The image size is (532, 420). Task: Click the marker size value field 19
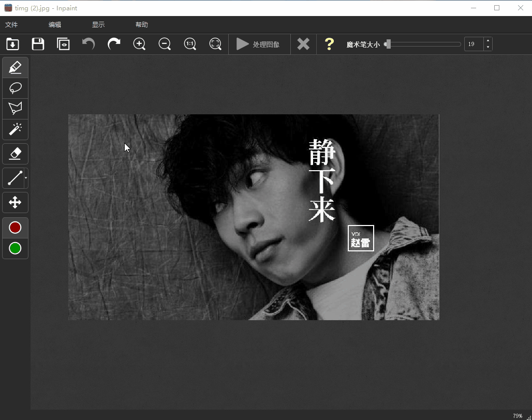[474, 44]
